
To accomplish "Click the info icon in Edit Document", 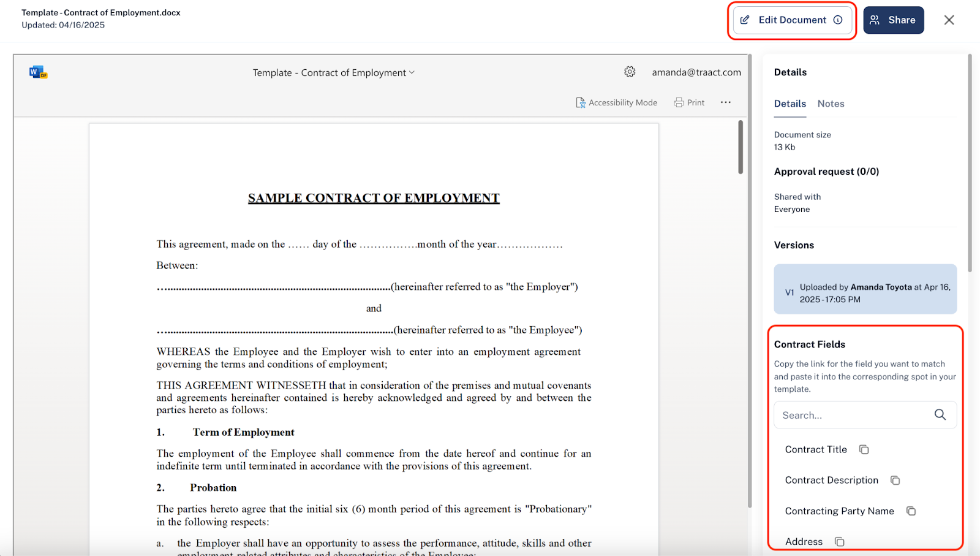I will click(x=838, y=20).
